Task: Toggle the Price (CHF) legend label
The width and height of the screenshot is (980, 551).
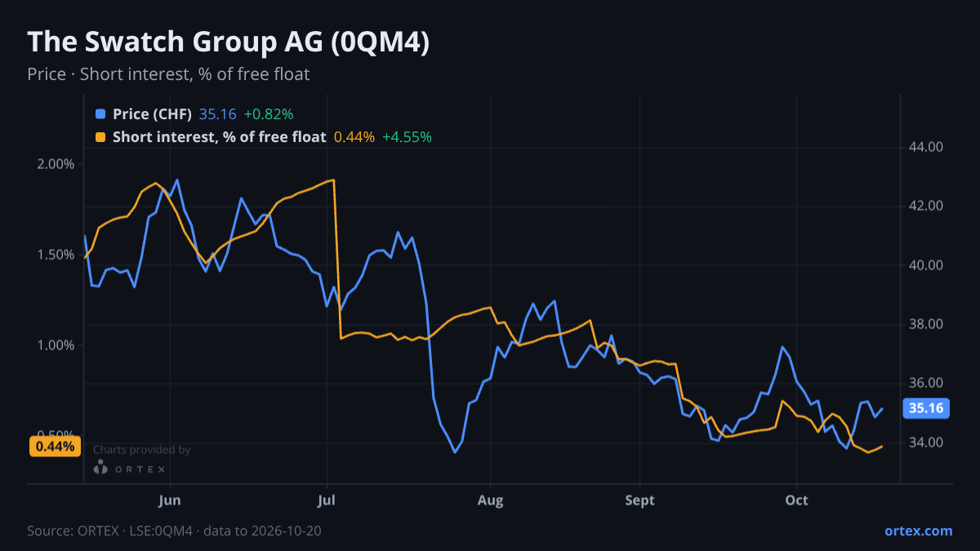Action: tap(153, 113)
